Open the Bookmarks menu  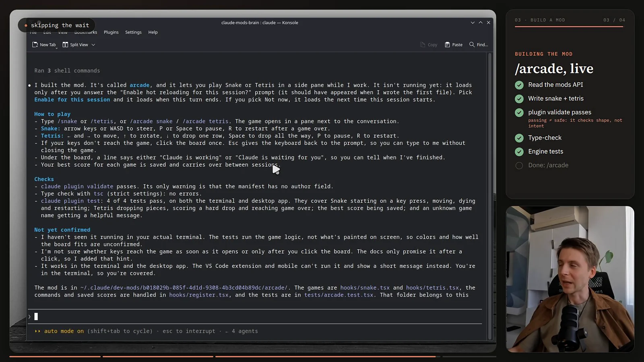tap(85, 32)
